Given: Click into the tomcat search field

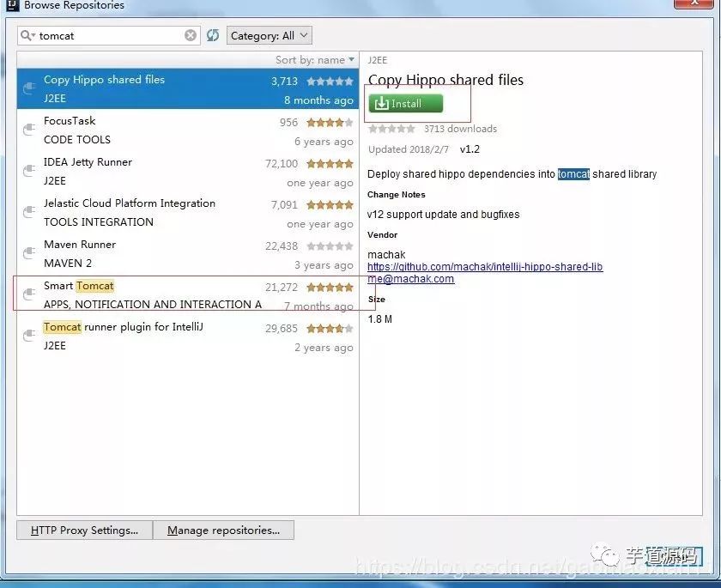Looking at the screenshot, I should [111, 36].
